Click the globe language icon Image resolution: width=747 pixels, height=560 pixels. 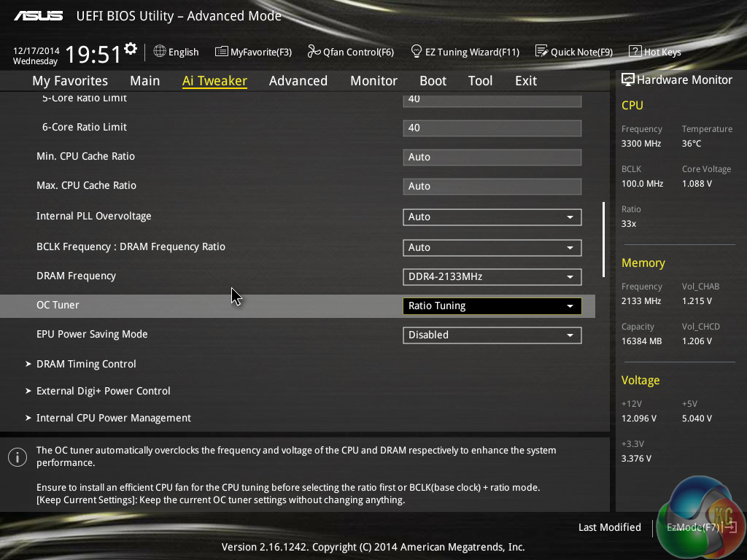coord(160,52)
